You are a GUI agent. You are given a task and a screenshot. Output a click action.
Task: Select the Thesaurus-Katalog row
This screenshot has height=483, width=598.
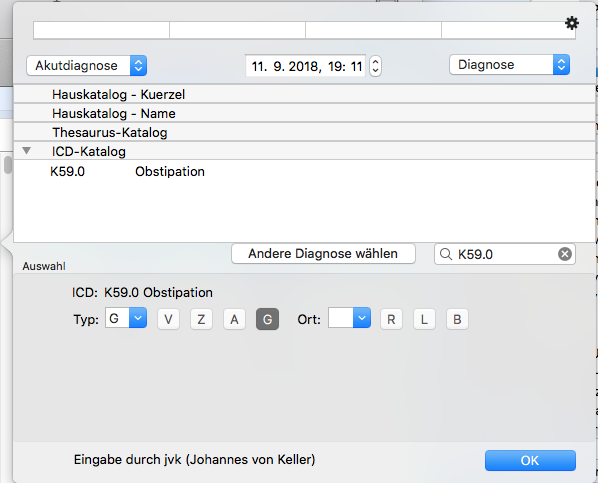tap(304, 132)
